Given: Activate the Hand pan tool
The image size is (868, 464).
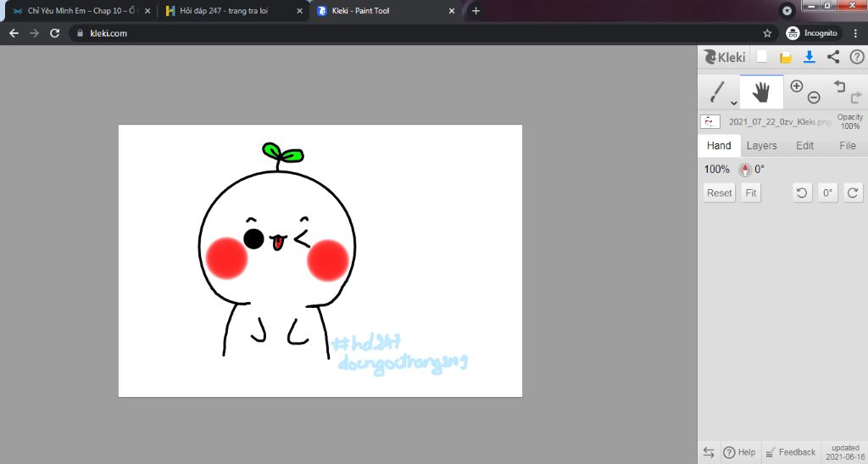Looking at the screenshot, I should pos(761,92).
